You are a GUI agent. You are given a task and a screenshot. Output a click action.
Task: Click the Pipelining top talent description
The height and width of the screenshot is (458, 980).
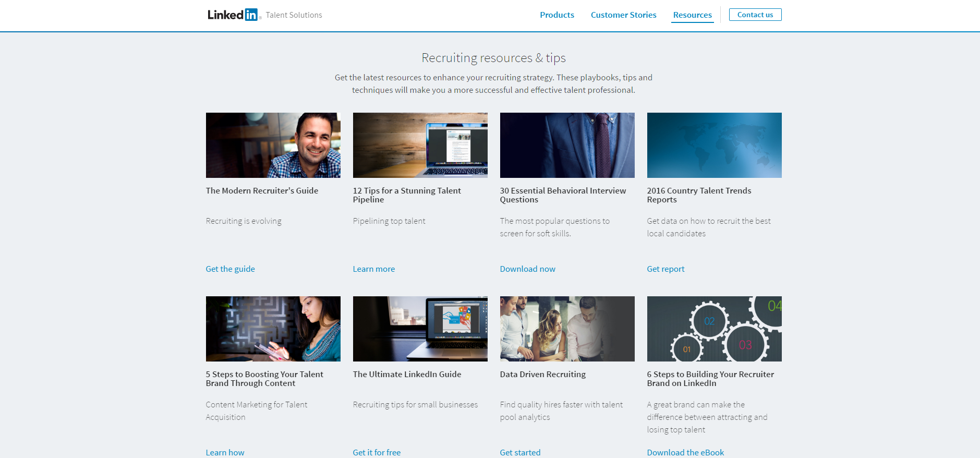point(389,221)
